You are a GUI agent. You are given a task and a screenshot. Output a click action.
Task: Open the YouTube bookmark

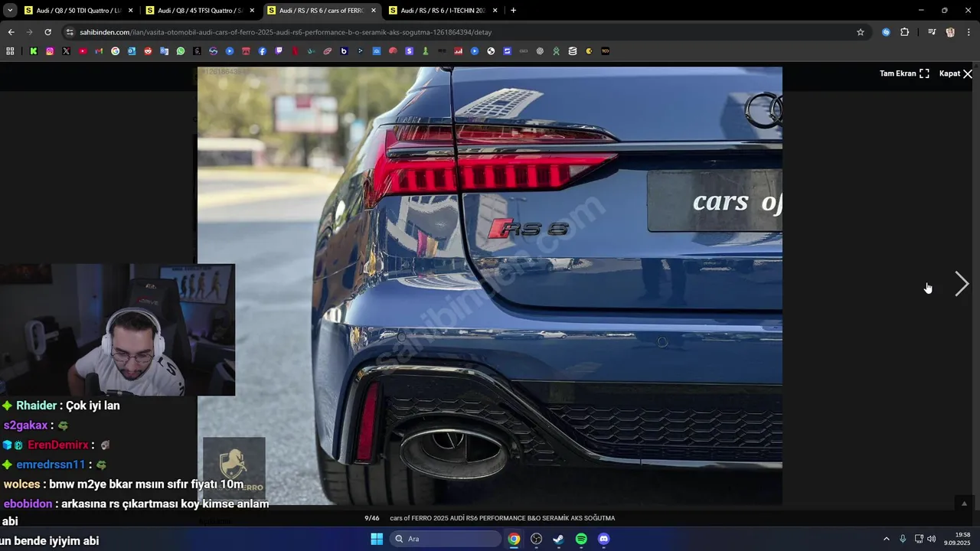83,51
